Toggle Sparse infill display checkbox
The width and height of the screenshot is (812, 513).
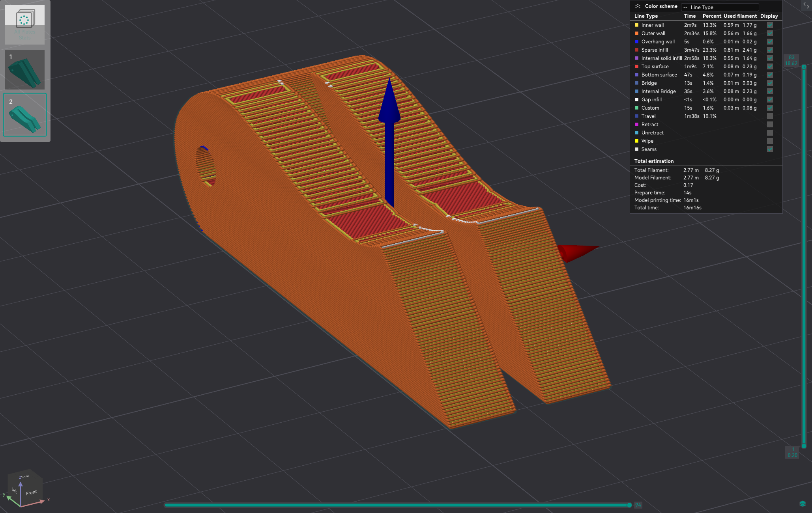[x=770, y=50]
